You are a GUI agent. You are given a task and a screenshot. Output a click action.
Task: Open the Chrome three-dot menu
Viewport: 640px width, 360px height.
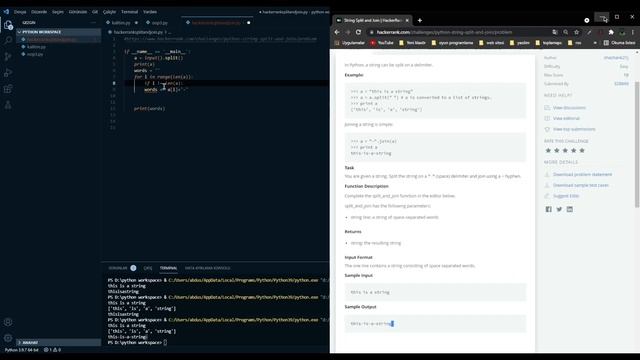(633, 32)
